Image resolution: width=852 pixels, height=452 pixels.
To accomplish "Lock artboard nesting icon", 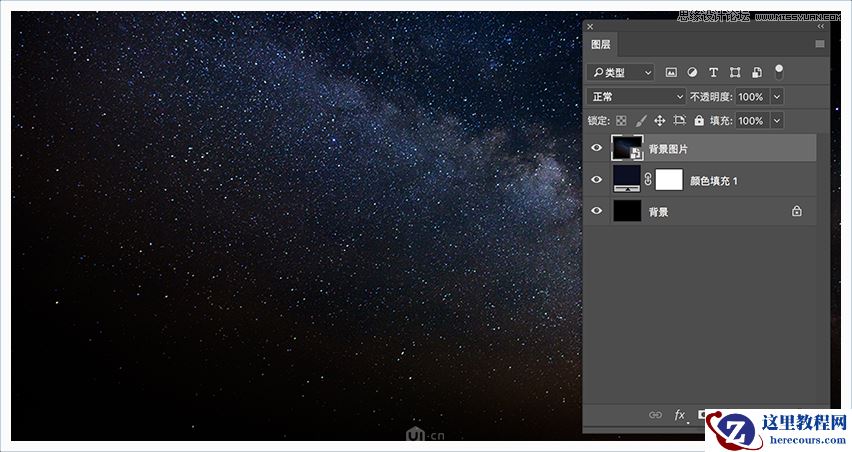I will point(679,121).
